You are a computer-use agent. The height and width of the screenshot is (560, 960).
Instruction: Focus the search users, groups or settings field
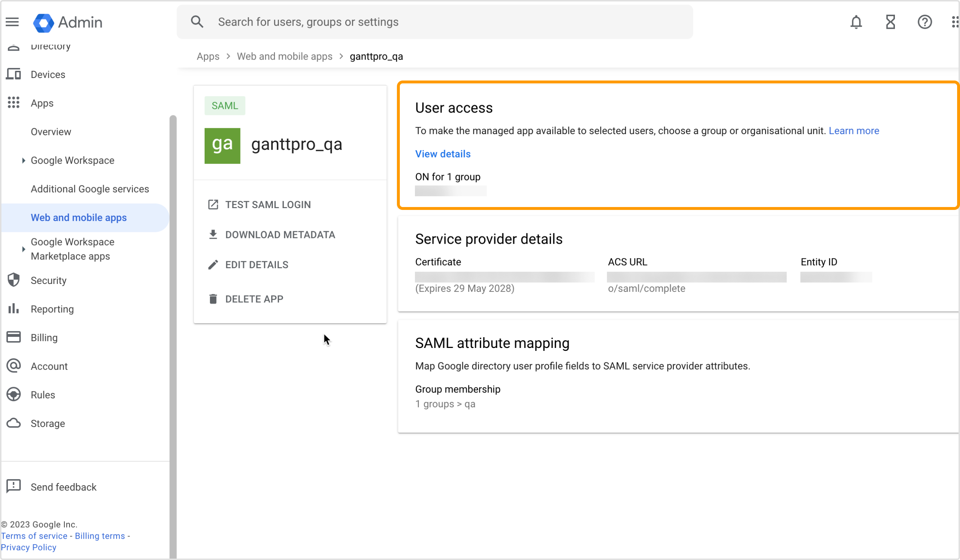pos(435,22)
